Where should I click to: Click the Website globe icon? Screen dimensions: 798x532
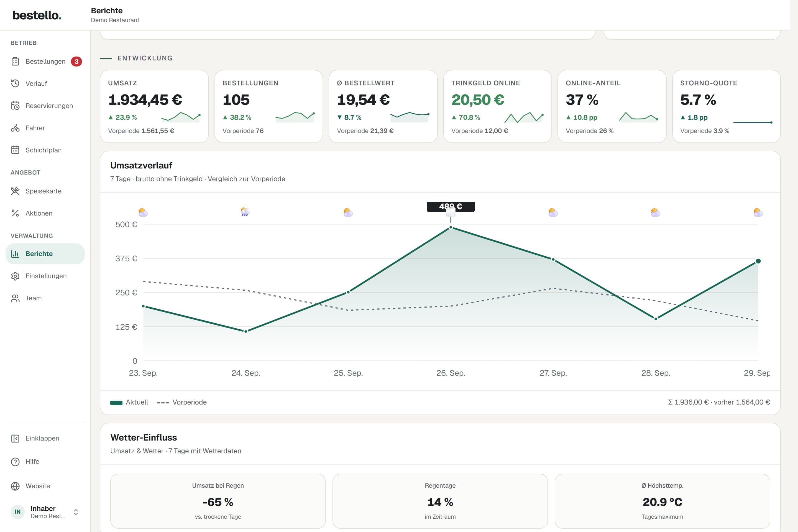[x=15, y=486]
